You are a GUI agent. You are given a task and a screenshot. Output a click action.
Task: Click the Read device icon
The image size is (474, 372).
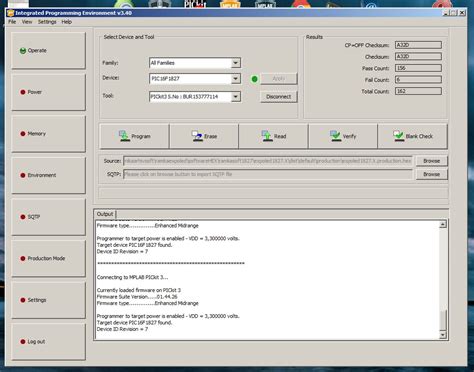click(267, 136)
